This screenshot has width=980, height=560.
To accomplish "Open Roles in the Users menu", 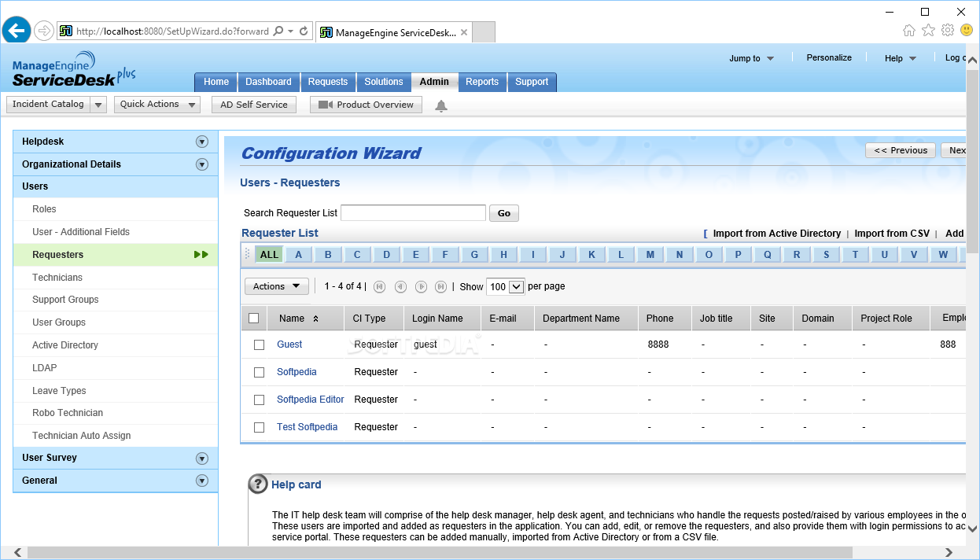I will click(44, 209).
